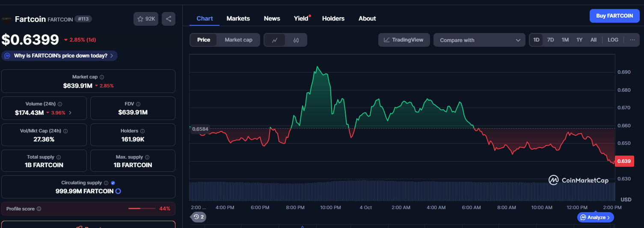644x228 pixels.
Task: Switch to line chart view icon
Action: (x=275, y=40)
